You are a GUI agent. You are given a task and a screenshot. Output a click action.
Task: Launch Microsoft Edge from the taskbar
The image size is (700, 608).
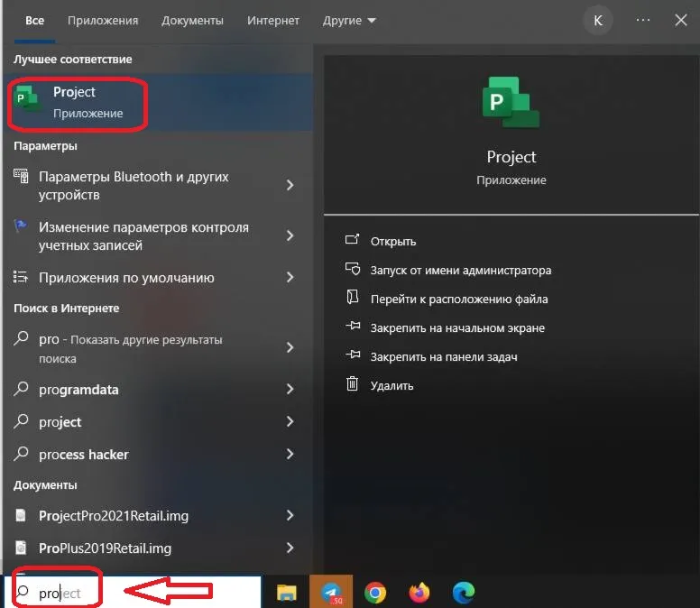click(x=464, y=593)
